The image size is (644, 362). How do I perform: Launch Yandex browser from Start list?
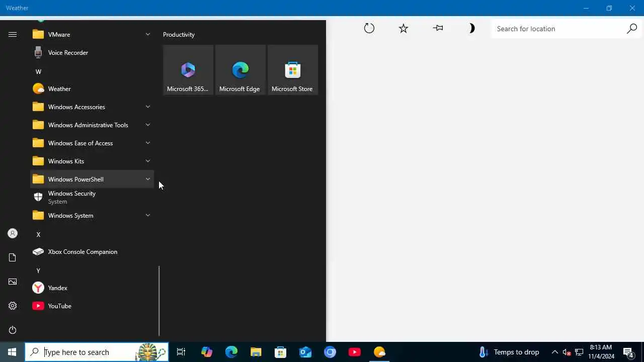coord(92,288)
